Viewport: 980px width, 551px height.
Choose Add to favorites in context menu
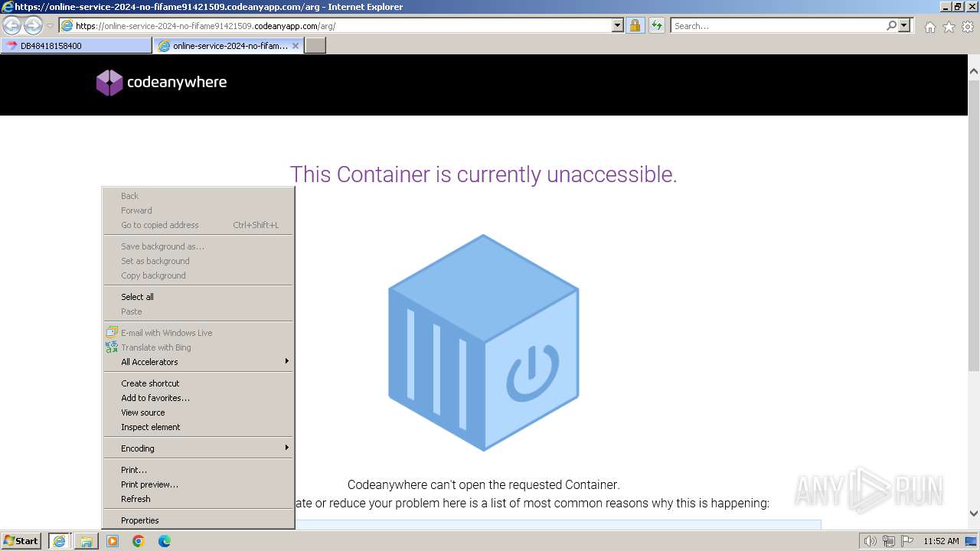pyautogui.click(x=199, y=398)
